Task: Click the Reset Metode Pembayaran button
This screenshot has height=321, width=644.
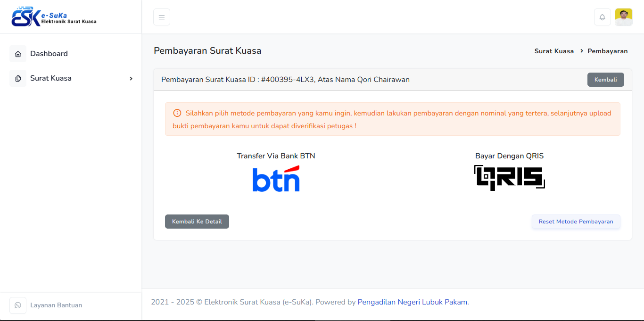Action: (576, 222)
